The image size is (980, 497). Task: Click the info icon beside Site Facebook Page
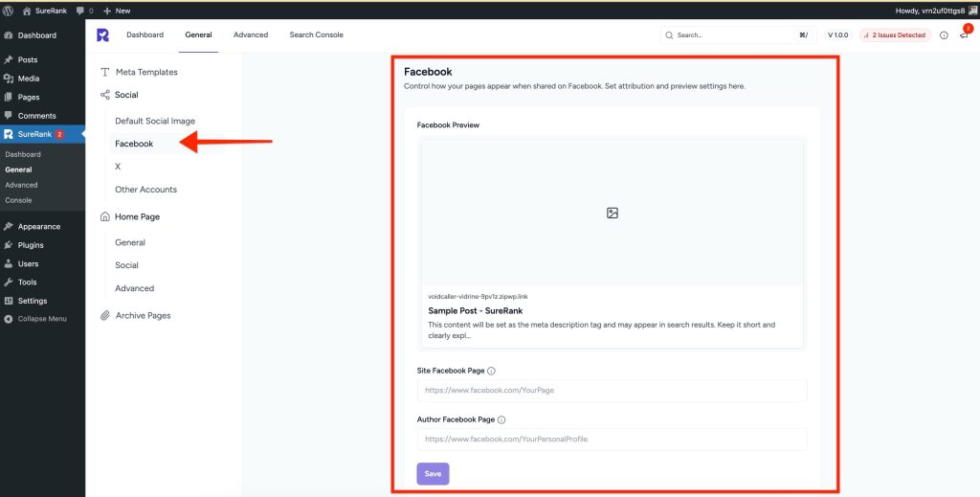pyautogui.click(x=491, y=371)
